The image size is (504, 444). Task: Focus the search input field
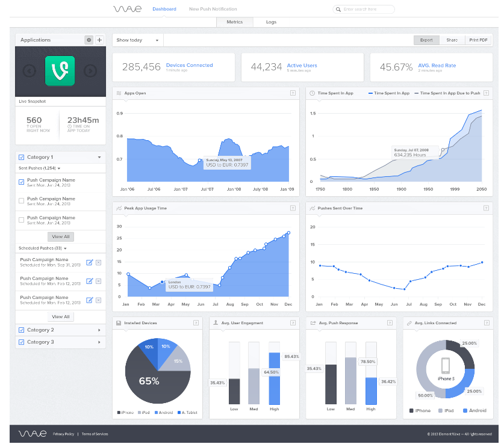click(364, 9)
